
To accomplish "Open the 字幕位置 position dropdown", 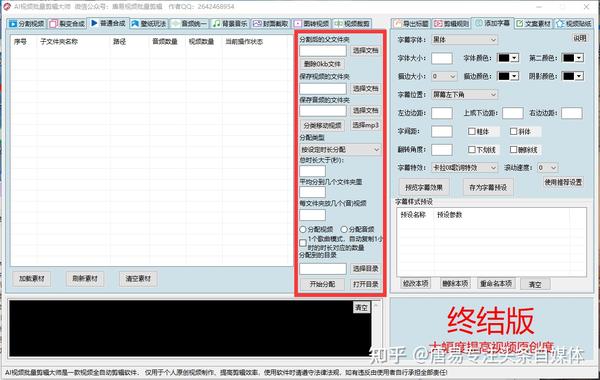I will pos(464,94).
